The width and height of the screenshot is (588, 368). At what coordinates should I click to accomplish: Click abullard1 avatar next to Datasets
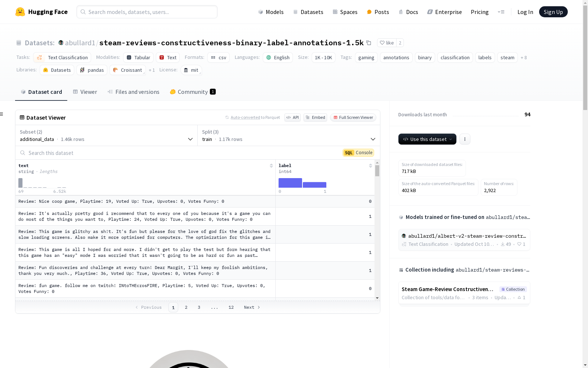pos(61,43)
